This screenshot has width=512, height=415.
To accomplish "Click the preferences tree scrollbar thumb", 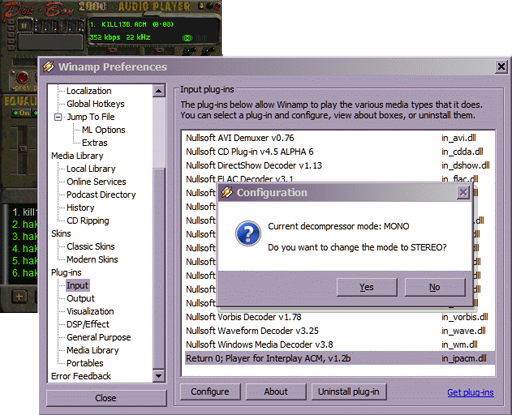I will (x=159, y=268).
